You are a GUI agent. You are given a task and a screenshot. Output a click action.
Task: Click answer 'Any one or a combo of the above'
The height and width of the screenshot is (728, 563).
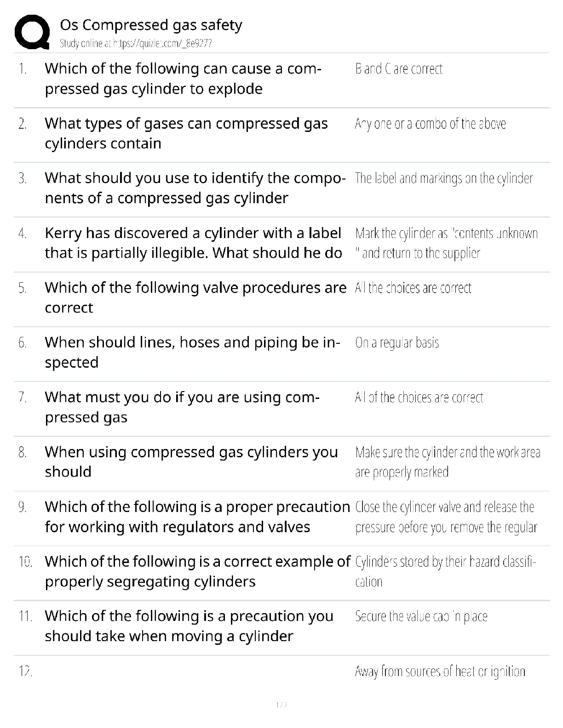[430, 124]
